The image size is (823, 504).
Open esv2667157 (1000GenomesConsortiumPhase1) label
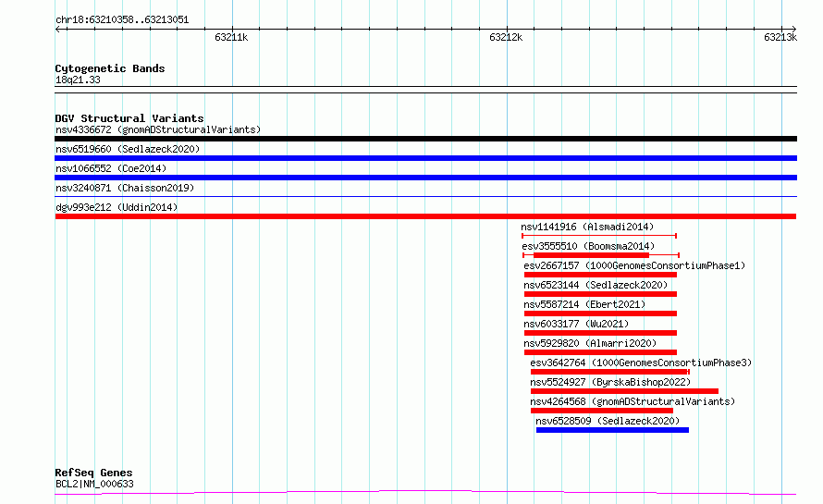634,265
